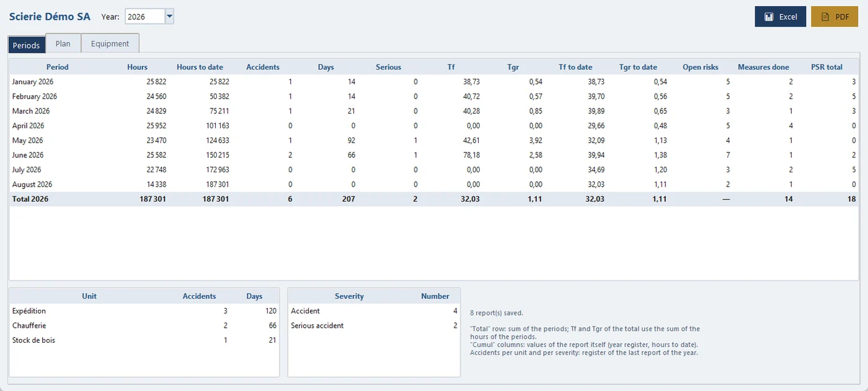Click the hours value 14 338

point(156,185)
